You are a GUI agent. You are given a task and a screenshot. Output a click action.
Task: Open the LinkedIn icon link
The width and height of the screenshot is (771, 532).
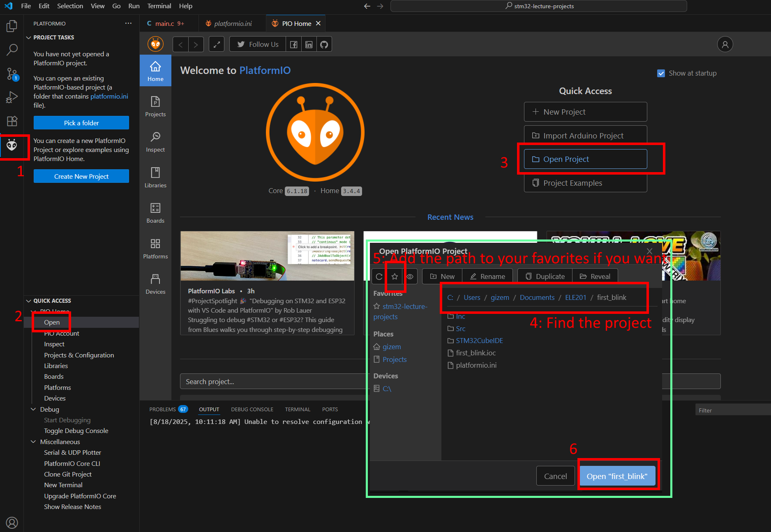(309, 44)
